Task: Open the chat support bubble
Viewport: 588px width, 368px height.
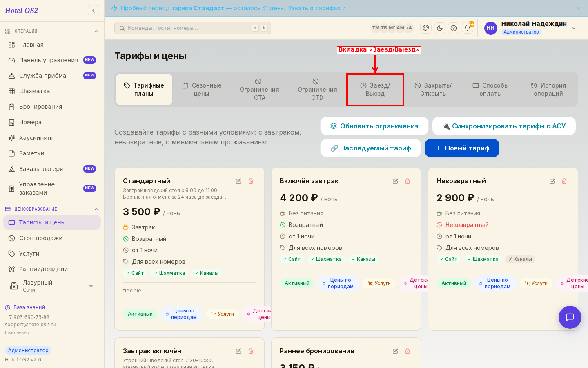Action: pos(570,317)
